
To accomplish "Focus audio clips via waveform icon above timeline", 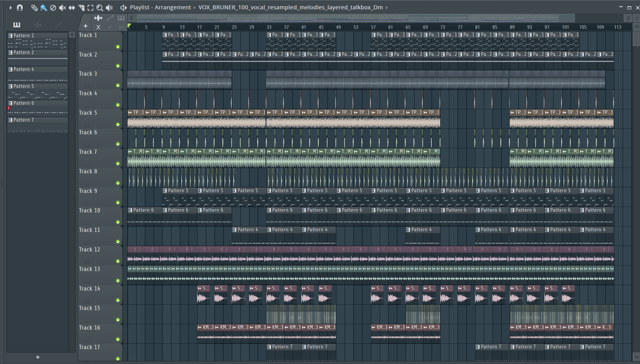I will 98,18.
